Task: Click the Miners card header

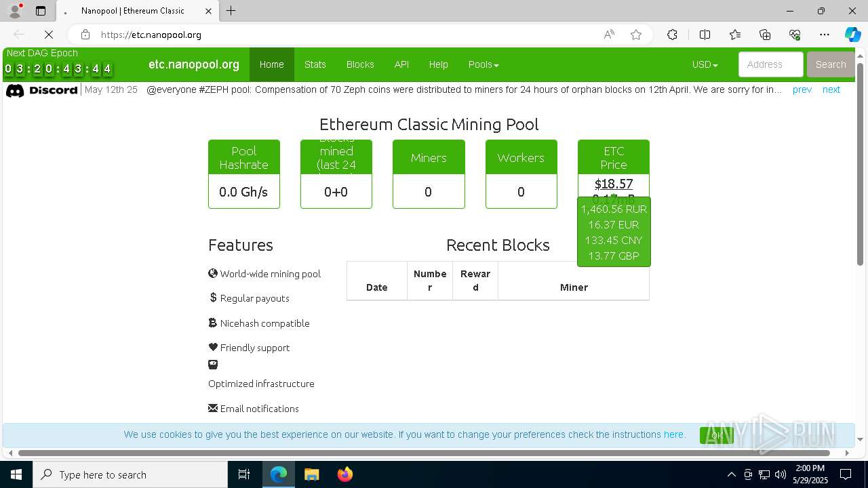Action: click(x=429, y=157)
